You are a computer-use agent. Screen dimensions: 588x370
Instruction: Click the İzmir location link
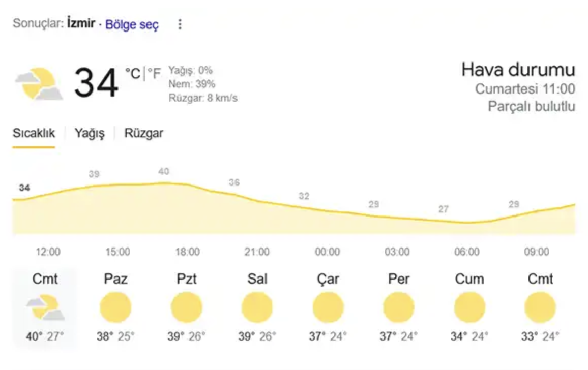tap(79, 23)
